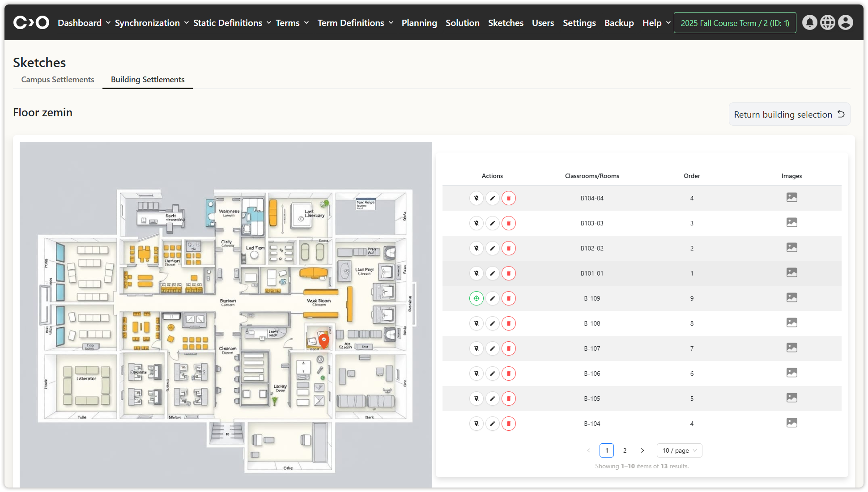Open the Planning menu item
The width and height of the screenshot is (868, 492).
pos(419,23)
